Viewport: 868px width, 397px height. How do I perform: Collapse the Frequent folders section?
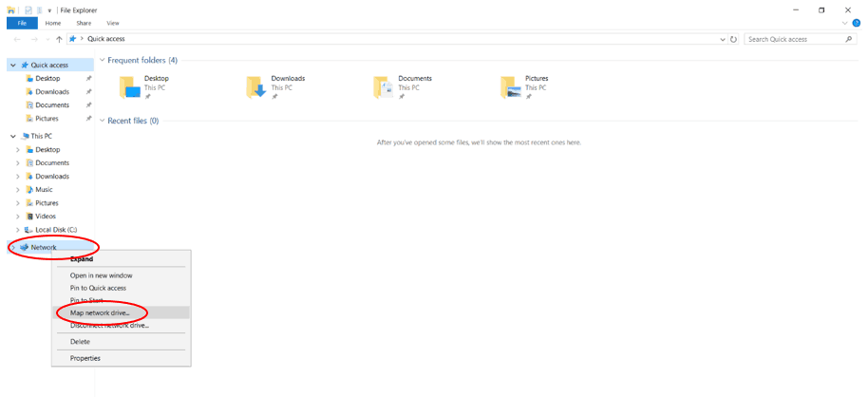[103, 60]
